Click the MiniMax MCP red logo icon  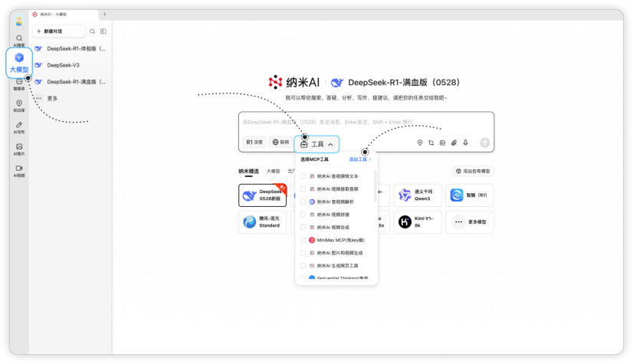(312, 240)
